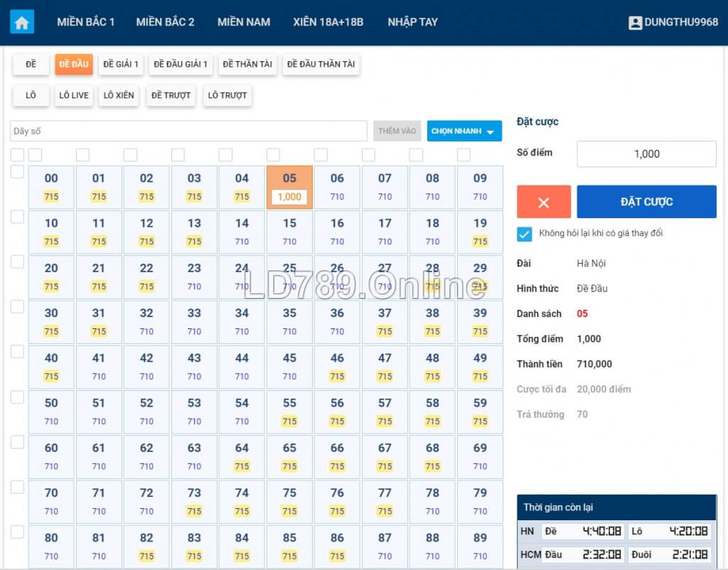Go to home via house icon
The image size is (728, 570).
click(22, 22)
